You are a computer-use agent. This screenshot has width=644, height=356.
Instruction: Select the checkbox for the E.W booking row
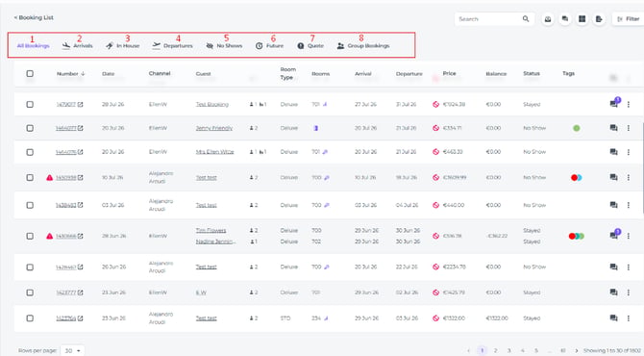coord(30,292)
